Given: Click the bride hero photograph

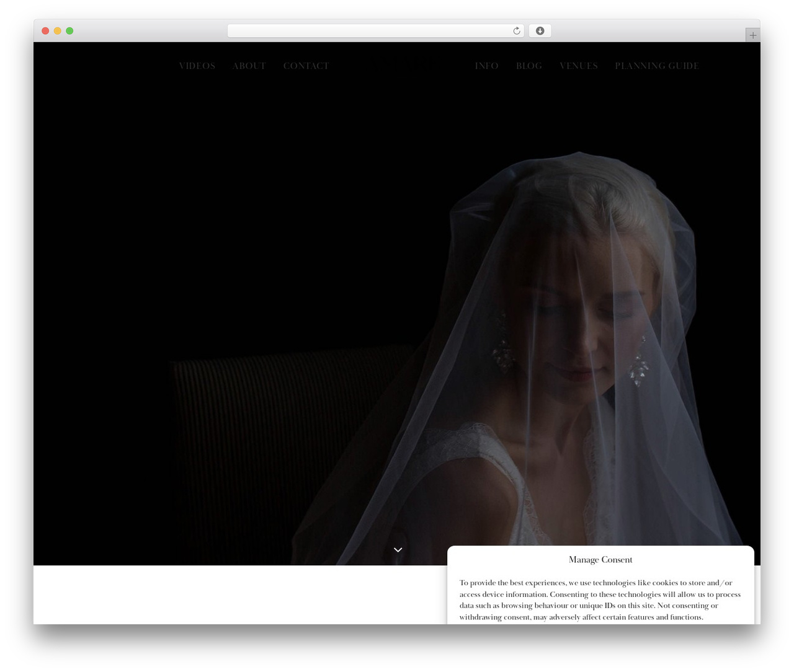Looking at the screenshot, I should (397, 304).
